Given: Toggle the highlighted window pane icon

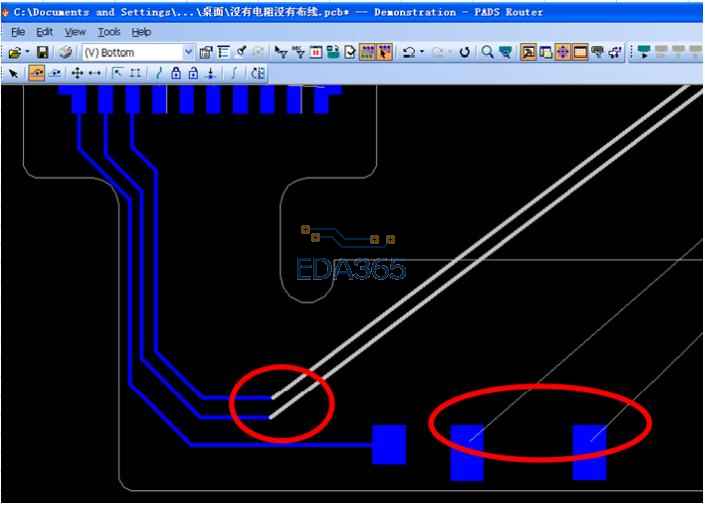Looking at the screenshot, I should tap(580, 53).
